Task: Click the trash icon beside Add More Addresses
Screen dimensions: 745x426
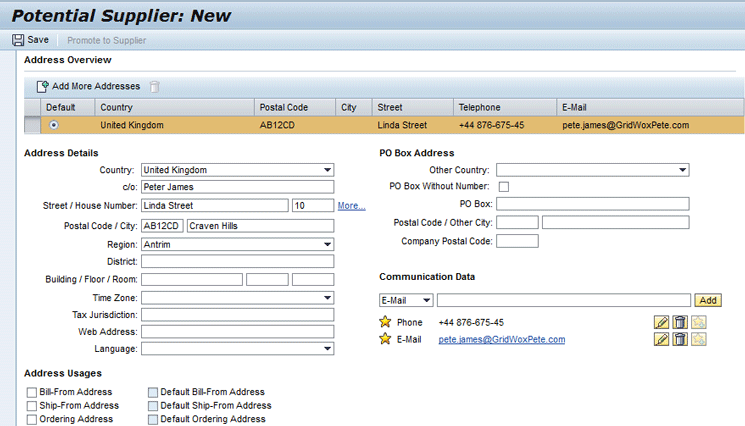Action: coord(154,86)
